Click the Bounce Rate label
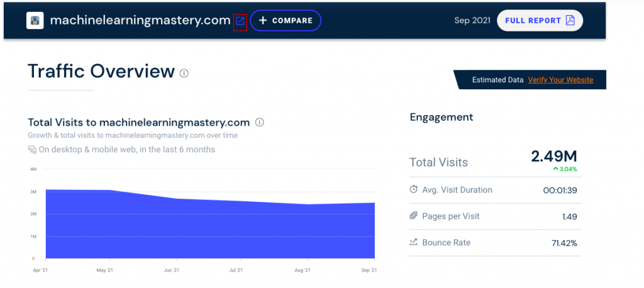 [446, 242]
